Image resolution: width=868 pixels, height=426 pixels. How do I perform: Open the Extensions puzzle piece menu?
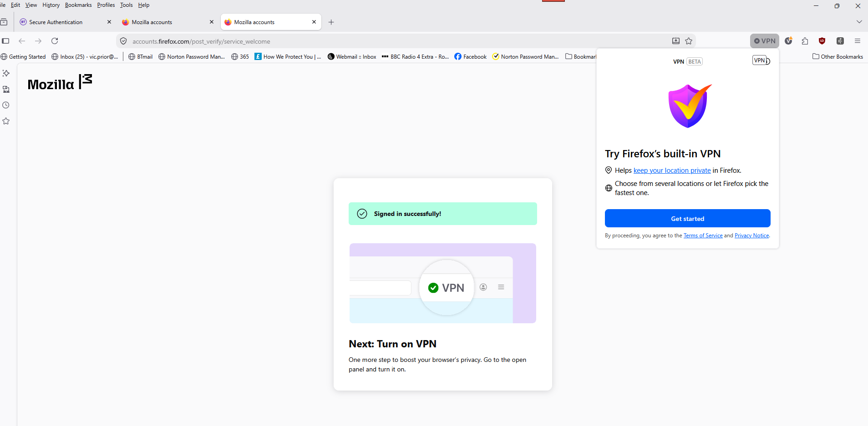coord(805,41)
